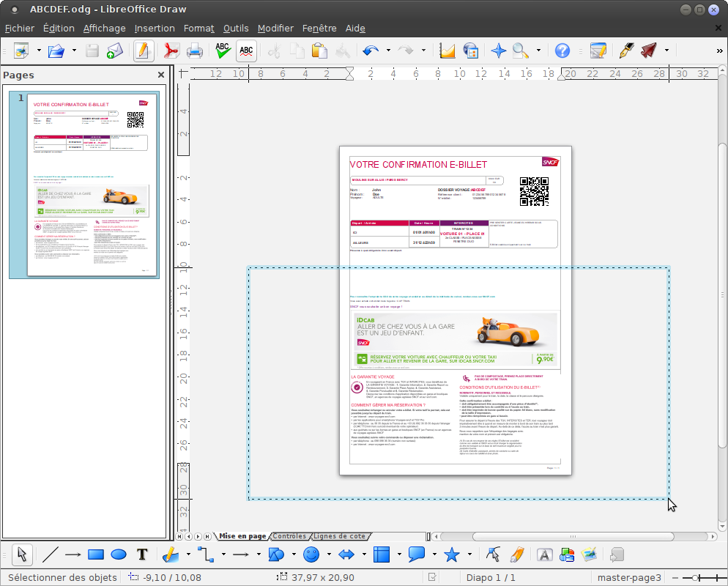
Task: Select the Rectangle drawing tool
Action: coord(96,555)
